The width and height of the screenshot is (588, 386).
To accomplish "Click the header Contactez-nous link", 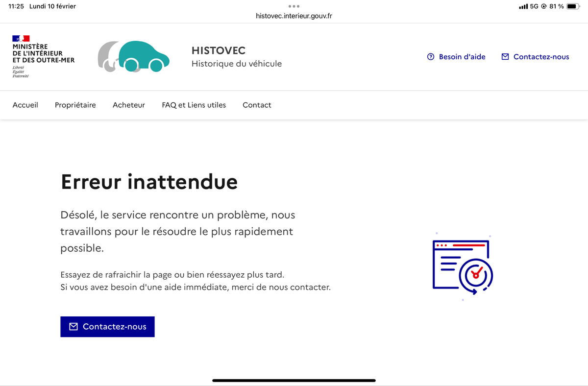I will tap(541, 57).
